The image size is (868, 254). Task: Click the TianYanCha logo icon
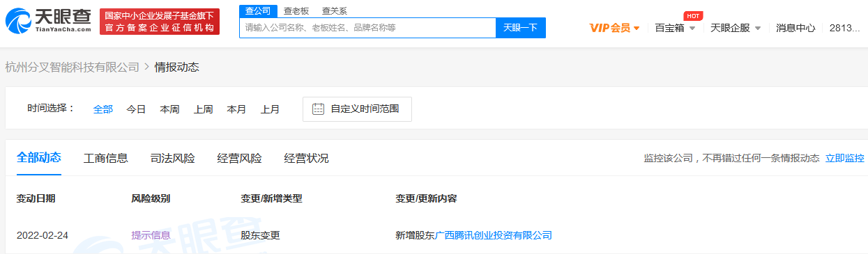pyautogui.click(x=17, y=22)
